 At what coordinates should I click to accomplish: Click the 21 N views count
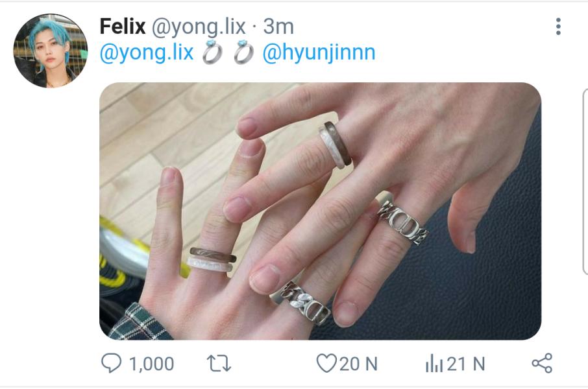coord(466,364)
